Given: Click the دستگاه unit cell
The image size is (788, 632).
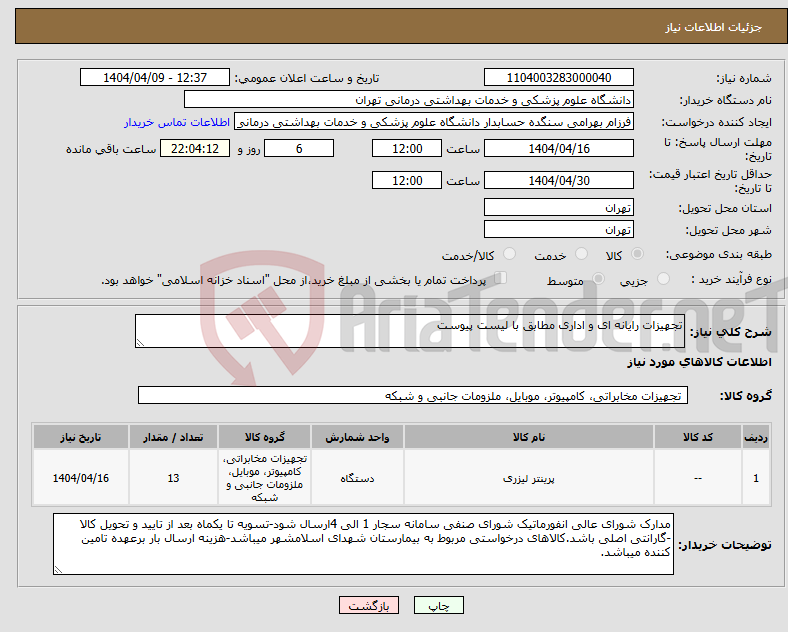Looking at the screenshot, I should click(x=357, y=478).
